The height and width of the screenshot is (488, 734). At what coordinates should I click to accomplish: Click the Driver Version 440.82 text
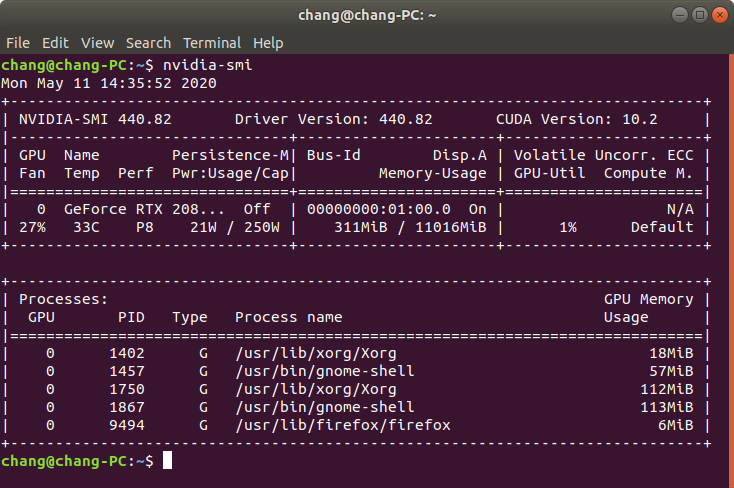click(334, 119)
